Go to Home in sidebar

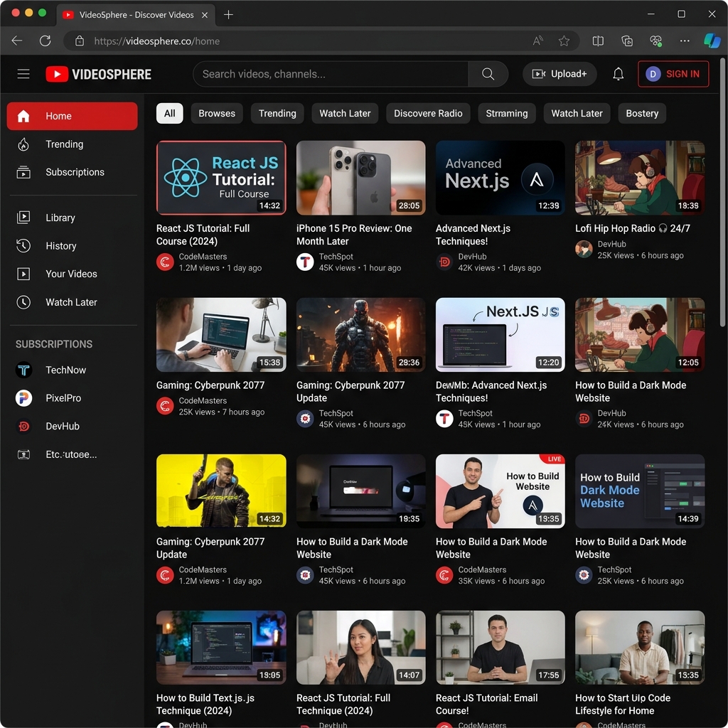click(x=72, y=116)
